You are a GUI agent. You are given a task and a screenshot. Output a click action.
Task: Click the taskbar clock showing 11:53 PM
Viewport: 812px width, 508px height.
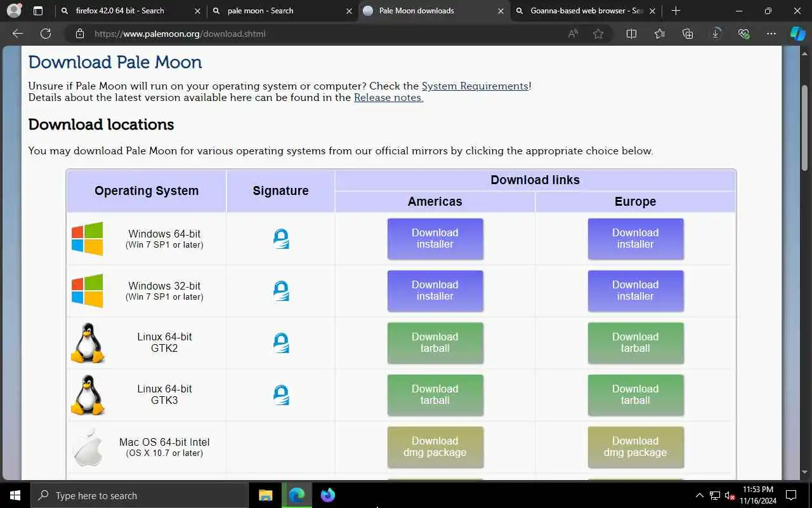(x=757, y=495)
